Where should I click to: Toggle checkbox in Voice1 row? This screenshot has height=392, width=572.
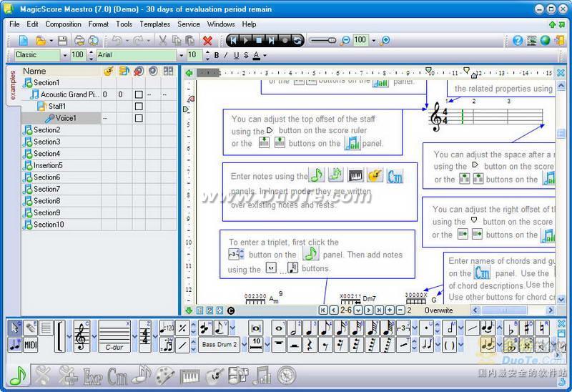pyautogui.click(x=139, y=118)
